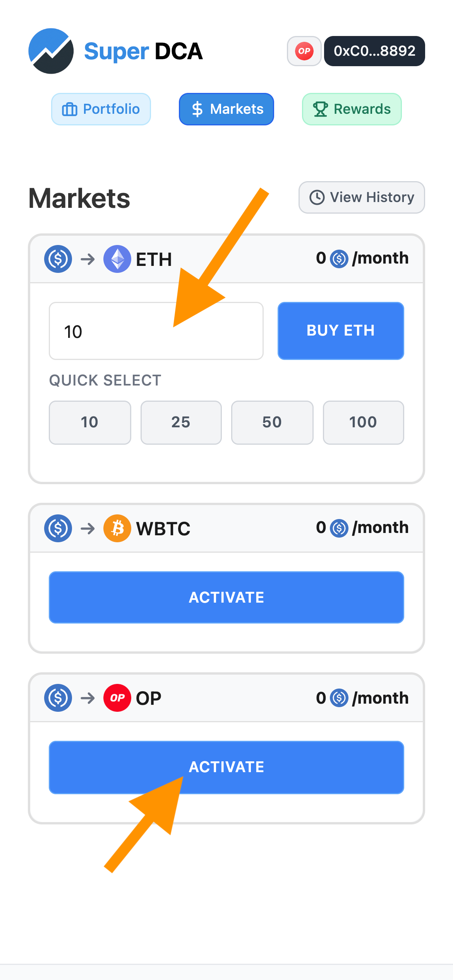Screen dimensions: 453x980
Task: Click the red OP token icon in the OP market
Action: [117, 698]
